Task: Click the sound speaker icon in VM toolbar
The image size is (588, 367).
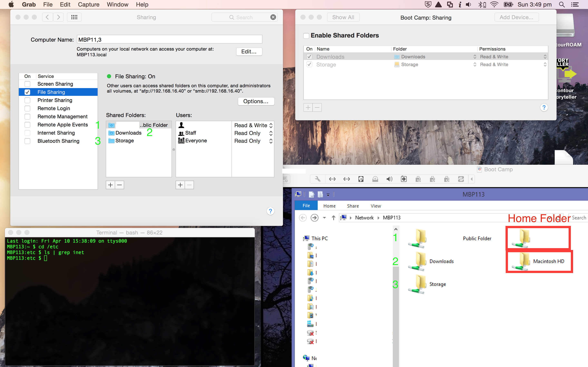Action: point(389,179)
